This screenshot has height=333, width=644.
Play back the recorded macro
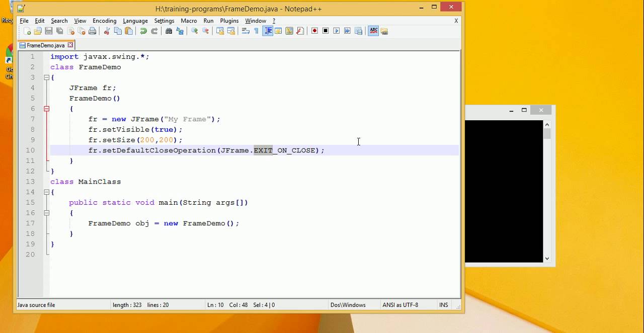337,31
